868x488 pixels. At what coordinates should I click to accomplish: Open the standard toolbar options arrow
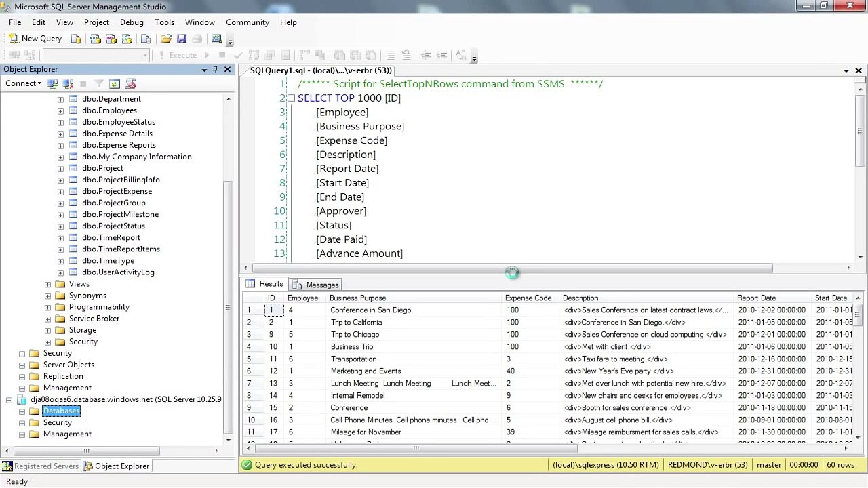coord(230,41)
